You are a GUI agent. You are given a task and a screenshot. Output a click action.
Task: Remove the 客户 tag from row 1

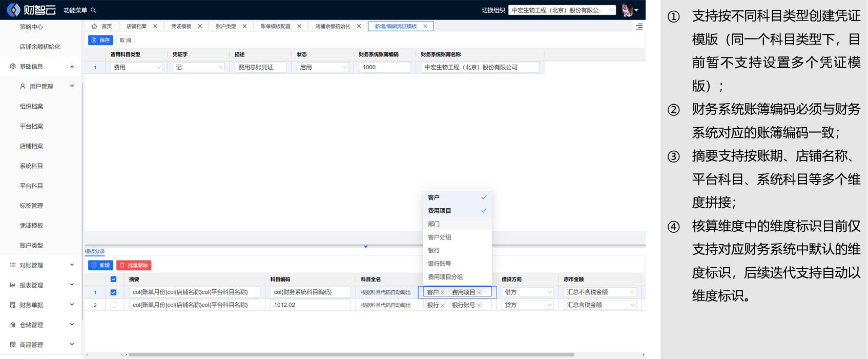click(443, 292)
